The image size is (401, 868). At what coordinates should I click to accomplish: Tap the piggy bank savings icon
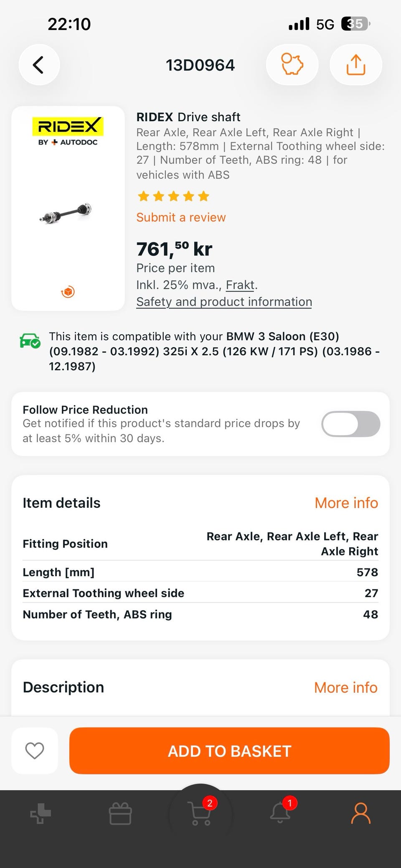click(292, 65)
